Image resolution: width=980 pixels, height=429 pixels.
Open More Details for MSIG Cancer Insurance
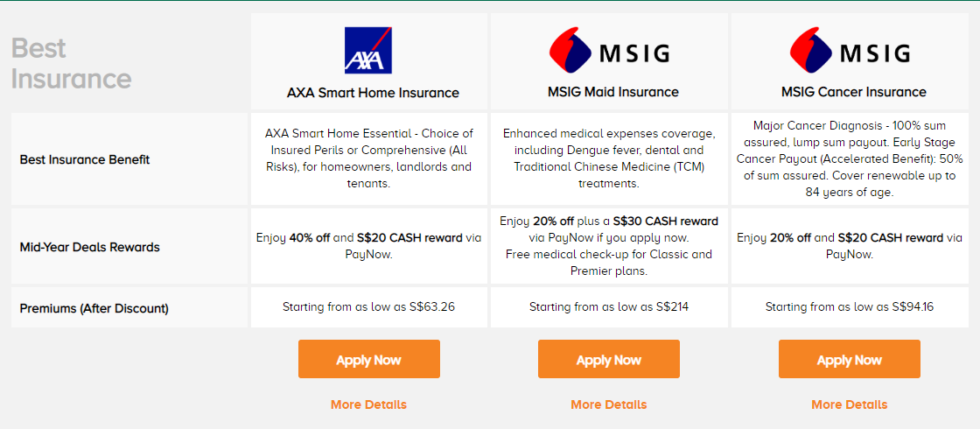coord(849,404)
